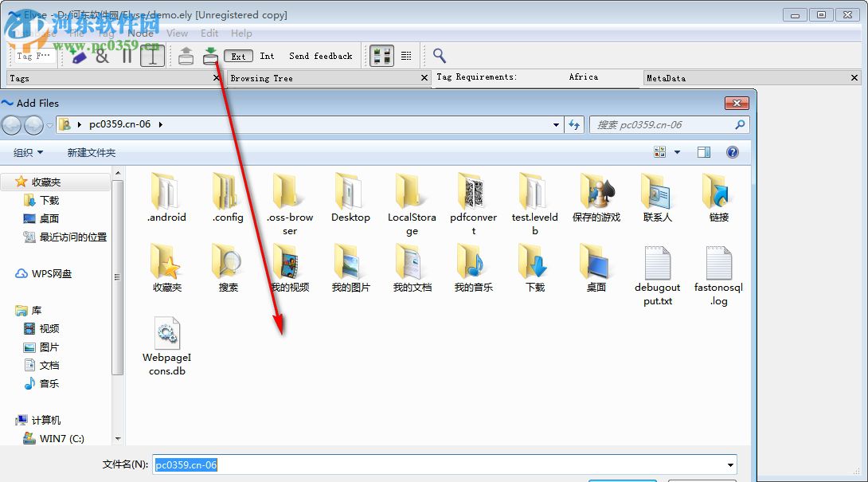This screenshot has height=482, width=868.
Task: Select the debugoutput.txt file
Action: (657, 276)
